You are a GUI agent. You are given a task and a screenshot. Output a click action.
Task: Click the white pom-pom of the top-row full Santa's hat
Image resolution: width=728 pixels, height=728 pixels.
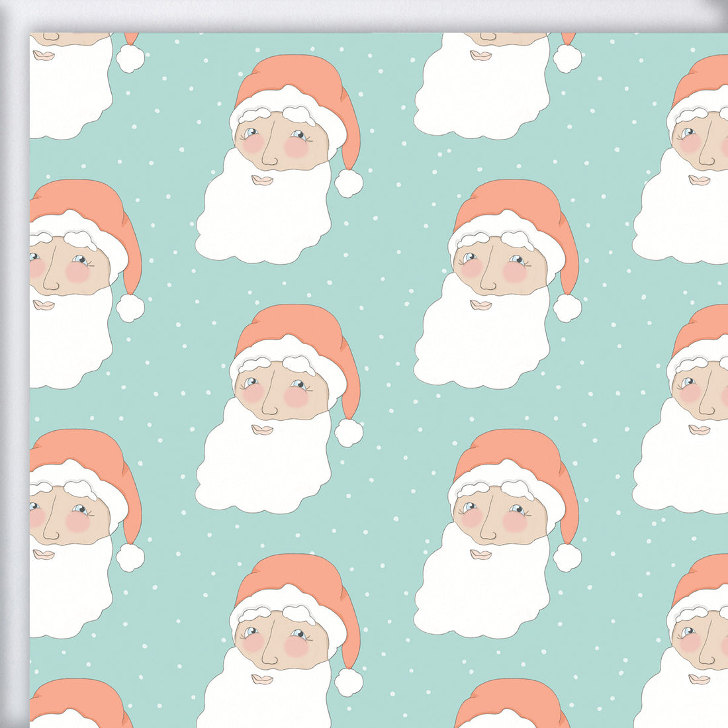[x=349, y=183]
